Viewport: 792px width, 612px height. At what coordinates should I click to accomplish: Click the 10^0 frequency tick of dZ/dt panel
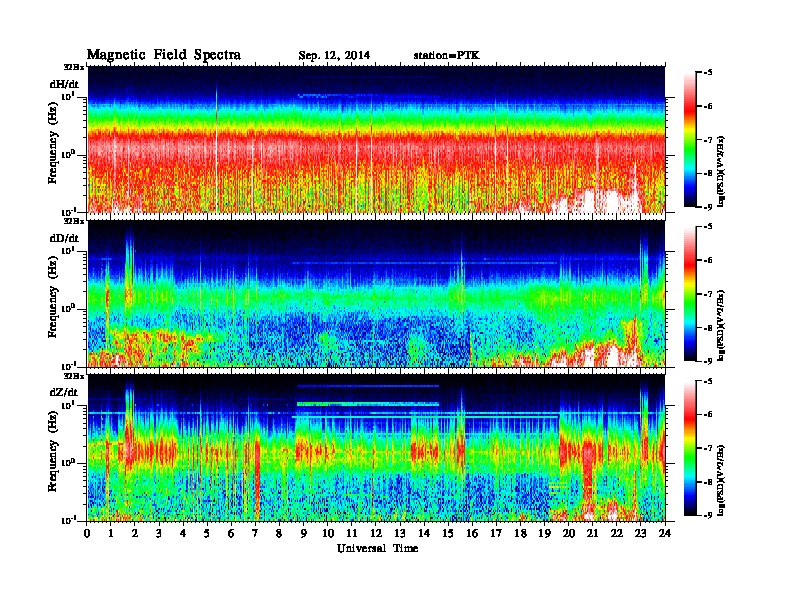pos(68,463)
